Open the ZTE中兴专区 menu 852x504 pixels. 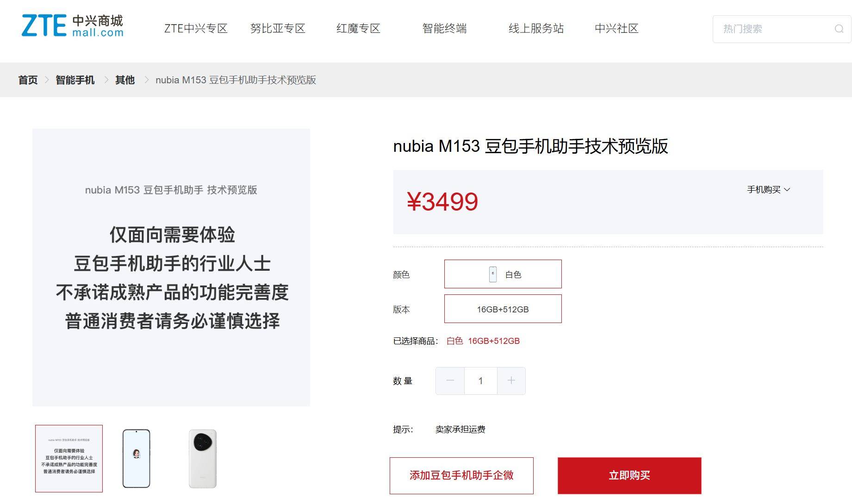(x=196, y=29)
